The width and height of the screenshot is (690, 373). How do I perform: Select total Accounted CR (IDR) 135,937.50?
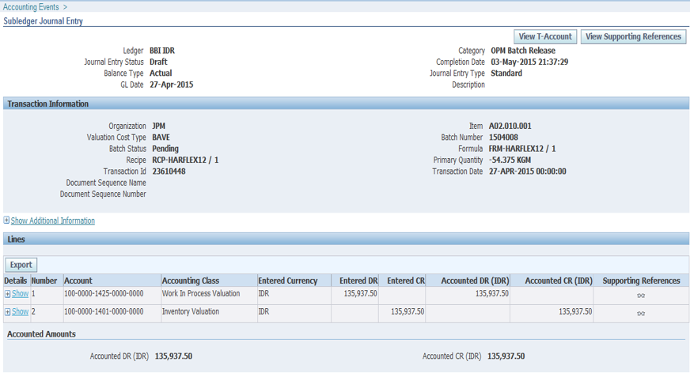coord(506,356)
